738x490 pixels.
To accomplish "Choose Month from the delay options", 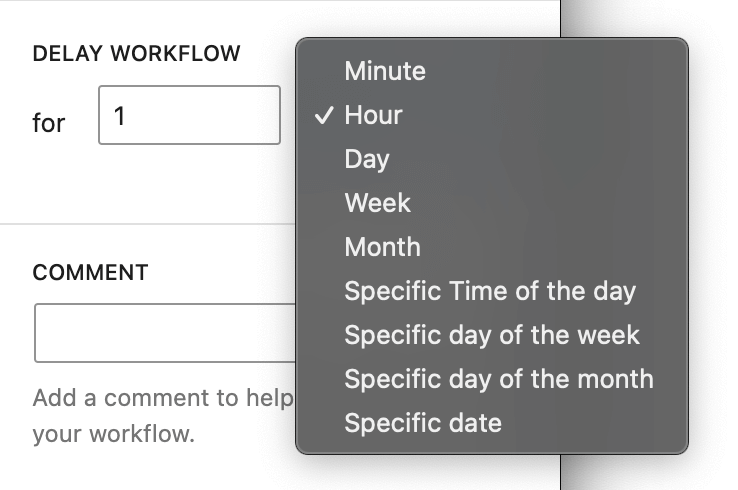I will (382, 247).
